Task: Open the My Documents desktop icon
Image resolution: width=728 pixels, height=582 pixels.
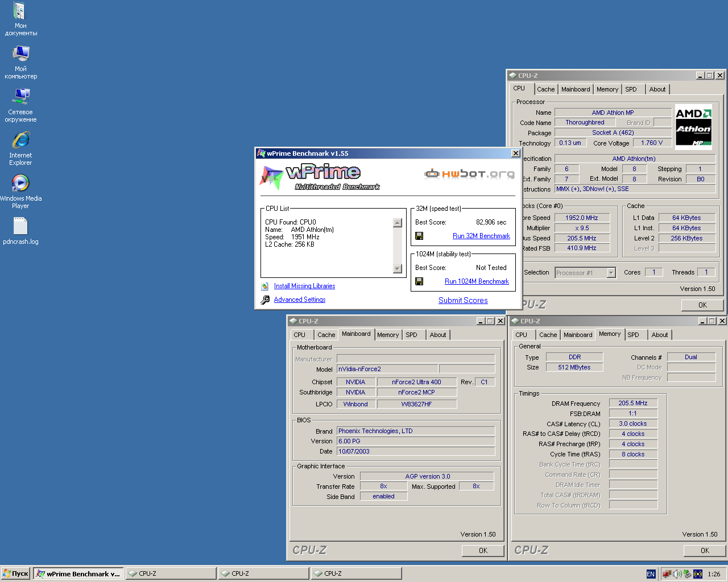Action: coord(20,19)
